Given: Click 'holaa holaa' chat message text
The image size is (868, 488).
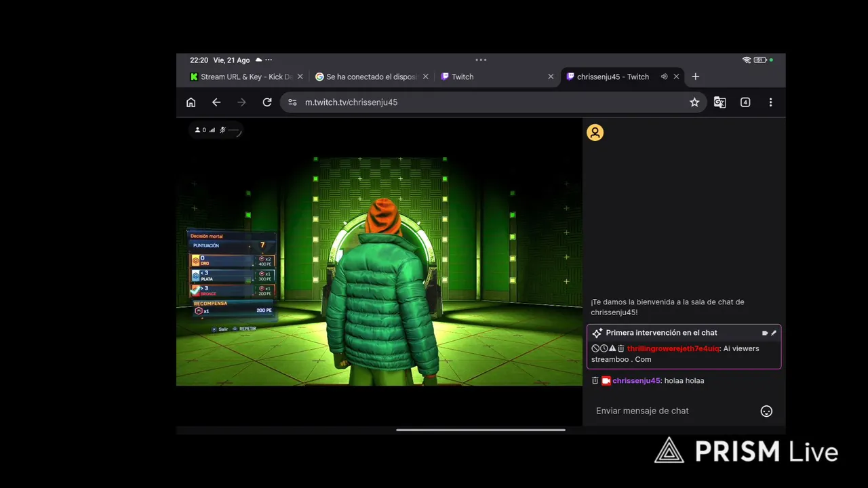Looking at the screenshot, I should point(684,381).
